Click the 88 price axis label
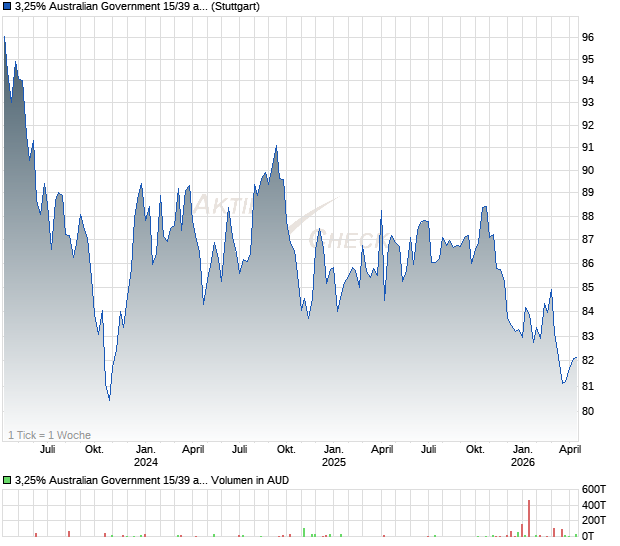This screenshot has height=546, width=620. pyautogui.click(x=589, y=216)
